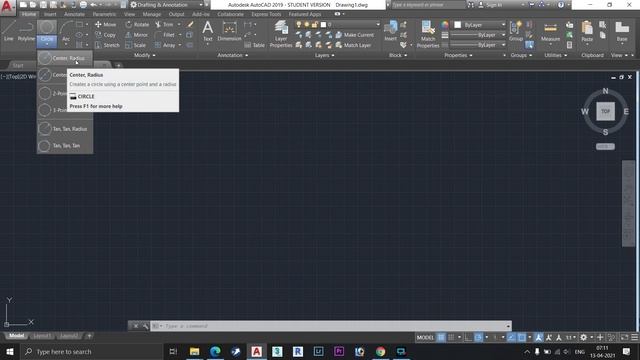Click the Customization menu icon in status bar
Screen dimensions: 640x360
pos(635,337)
